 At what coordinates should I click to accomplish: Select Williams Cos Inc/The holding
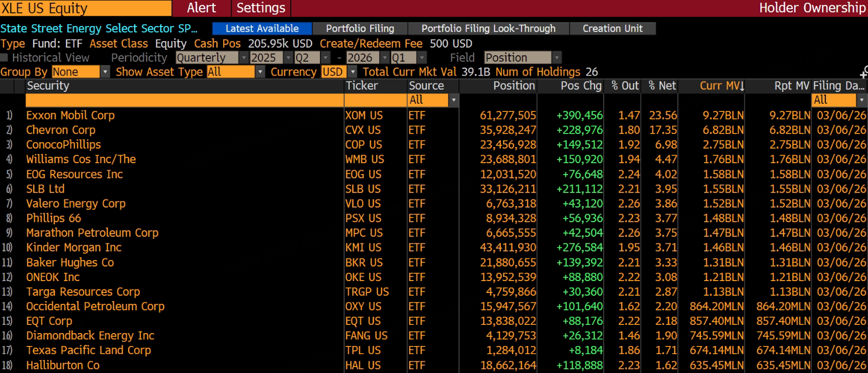click(81, 159)
